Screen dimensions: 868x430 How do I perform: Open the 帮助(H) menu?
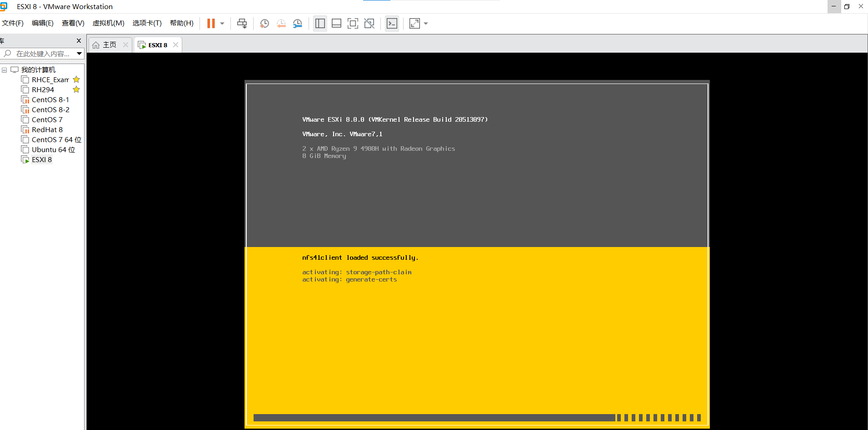coord(182,23)
